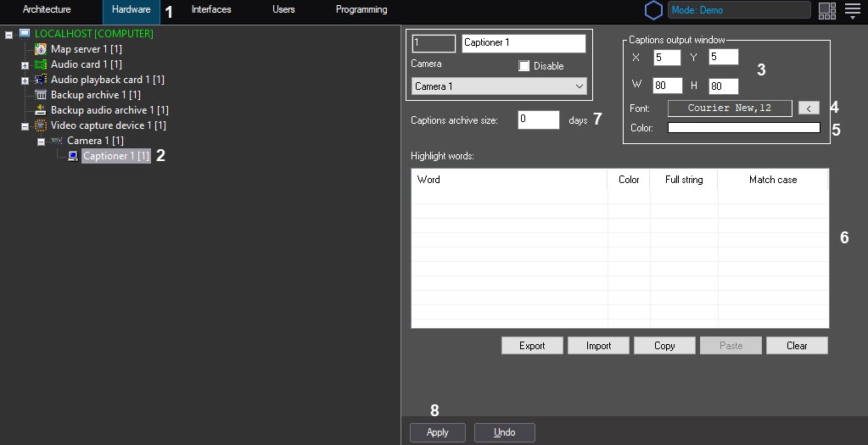This screenshot has width=868, height=445.
Task: Click the Apply button
Action: pyautogui.click(x=437, y=432)
